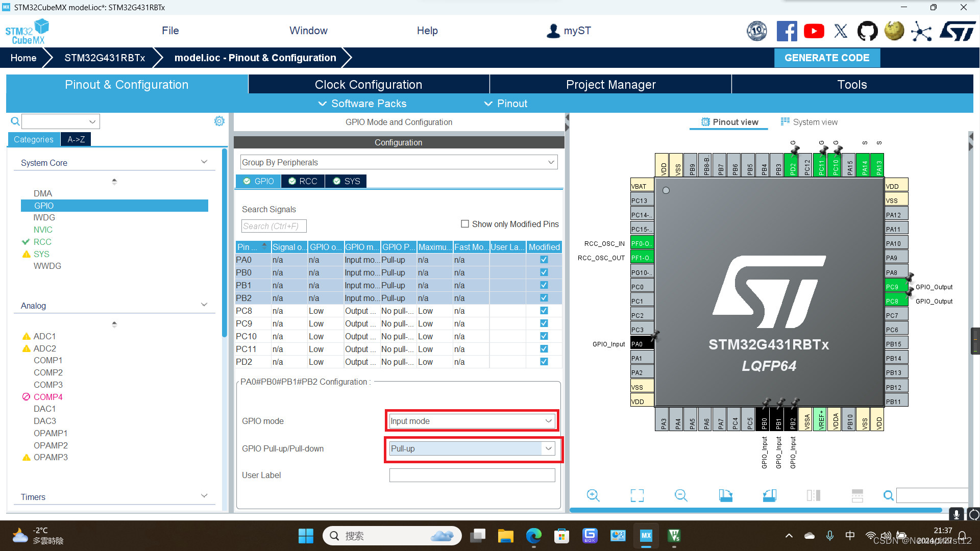Screen dimensions: 980x551
Task: Toggle Modified checkbox for PC10 row
Action: tap(544, 336)
